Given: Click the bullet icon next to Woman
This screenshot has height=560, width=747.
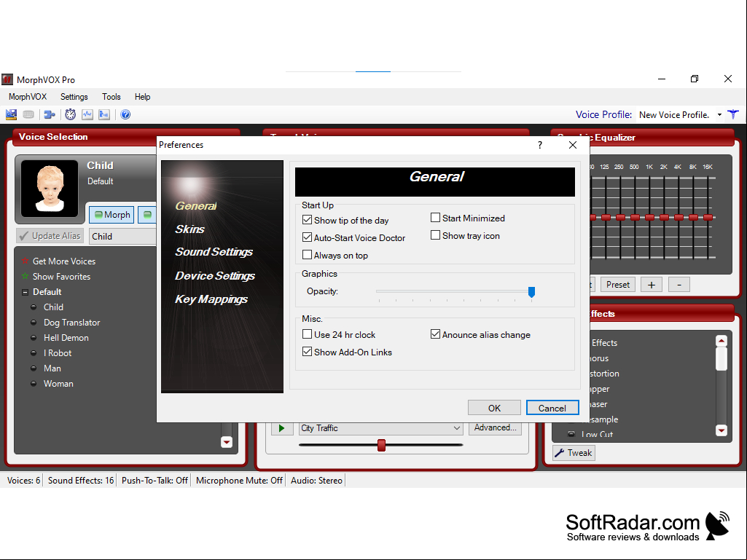Looking at the screenshot, I should tap(34, 383).
